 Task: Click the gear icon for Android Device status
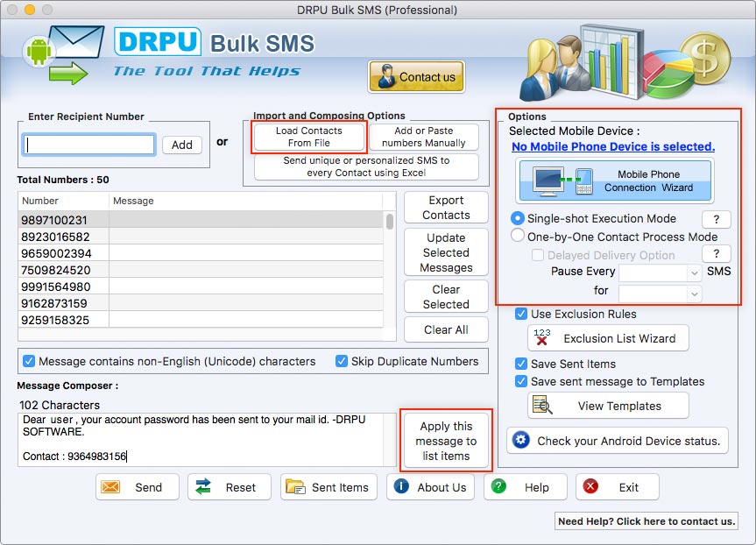[520, 440]
